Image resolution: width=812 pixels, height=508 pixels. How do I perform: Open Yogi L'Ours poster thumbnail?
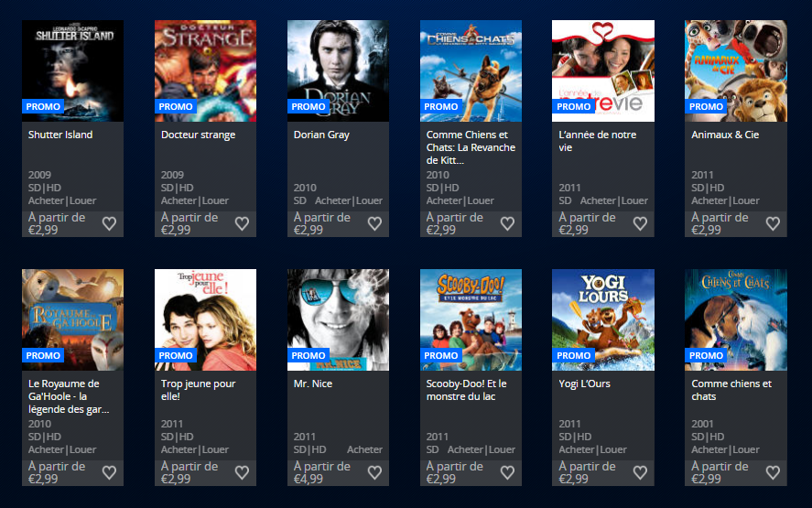(x=603, y=319)
